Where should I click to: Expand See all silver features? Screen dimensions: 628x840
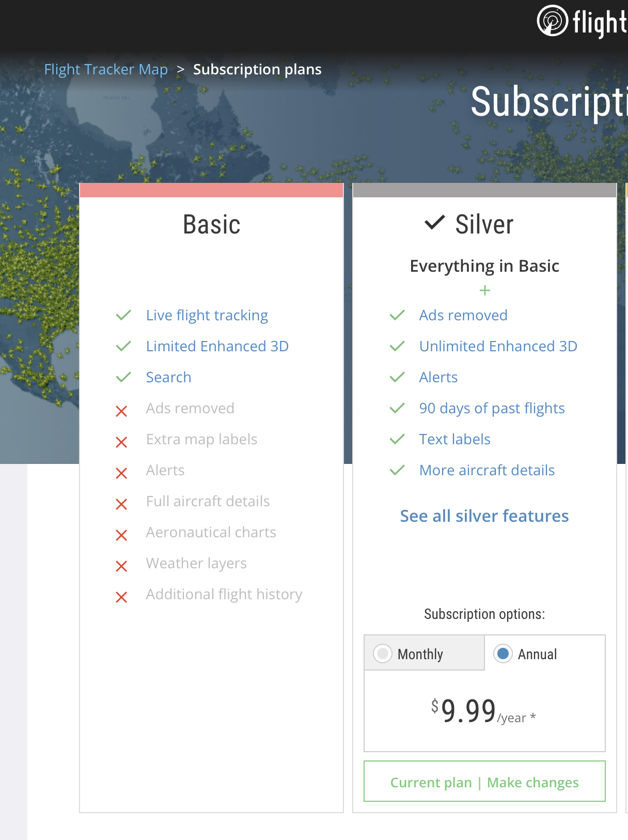484,516
